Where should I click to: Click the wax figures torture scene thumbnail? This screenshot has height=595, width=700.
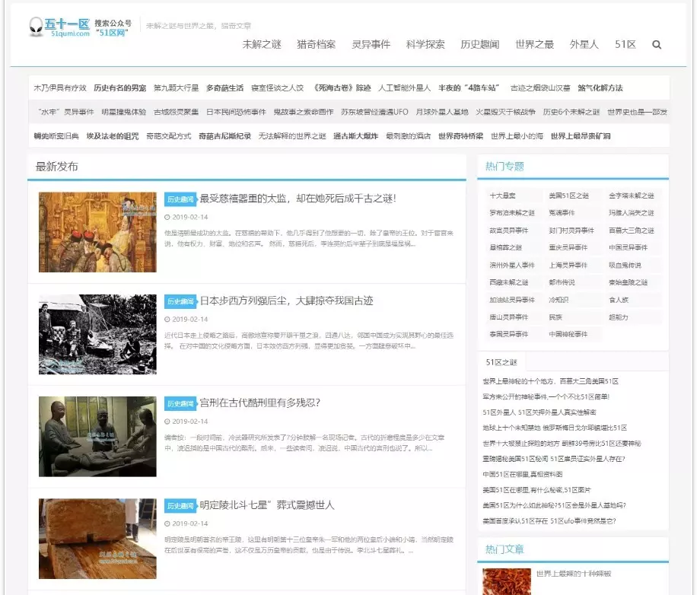tap(97, 437)
